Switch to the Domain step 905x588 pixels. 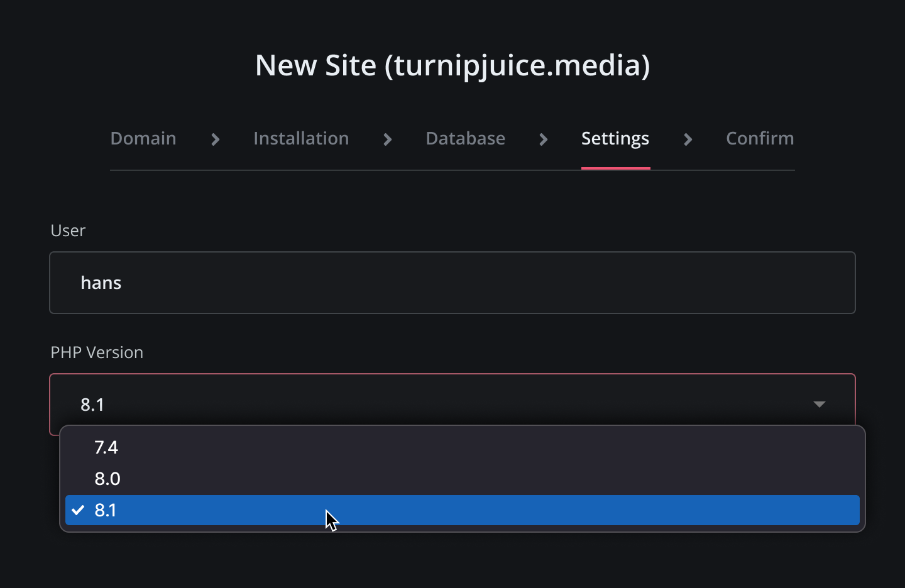click(x=143, y=138)
